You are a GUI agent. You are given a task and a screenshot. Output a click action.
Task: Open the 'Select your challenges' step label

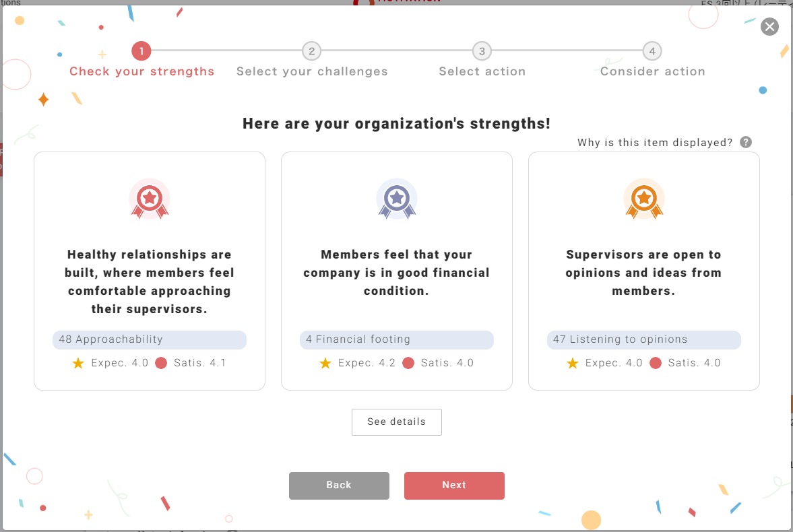[x=312, y=71]
